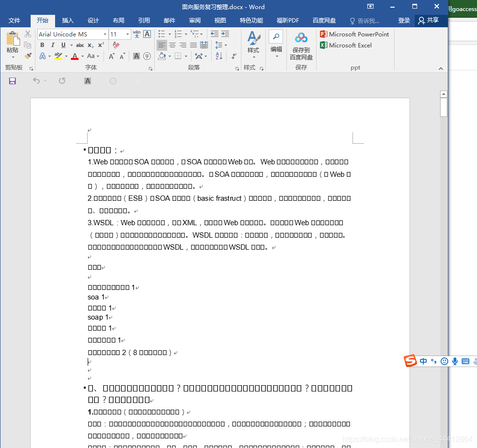Collapse the ribbon with the arrow
Image resolution: width=477 pixels, height=448 pixels.
pos(441,69)
